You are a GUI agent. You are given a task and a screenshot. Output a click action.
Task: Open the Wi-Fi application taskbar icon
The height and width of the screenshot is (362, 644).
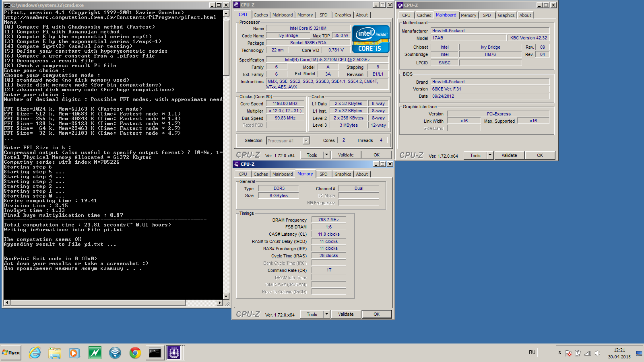(x=115, y=353)
